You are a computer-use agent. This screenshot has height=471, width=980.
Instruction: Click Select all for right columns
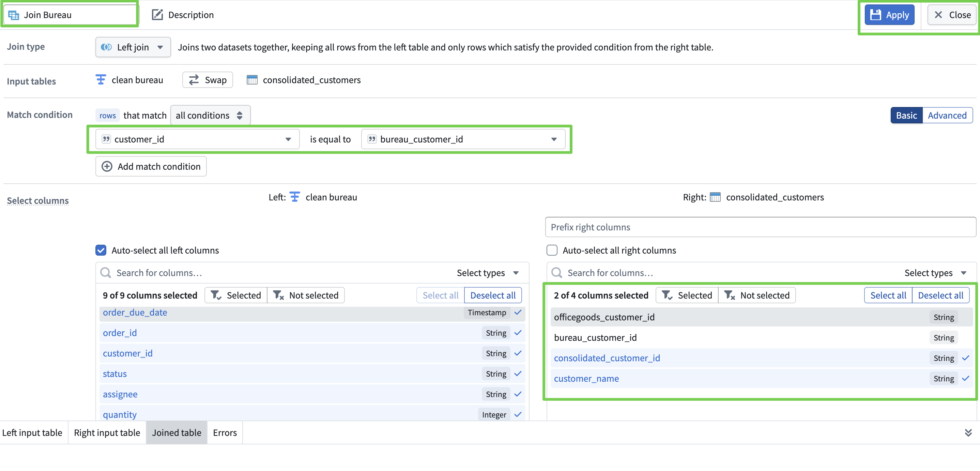point(888,295)
